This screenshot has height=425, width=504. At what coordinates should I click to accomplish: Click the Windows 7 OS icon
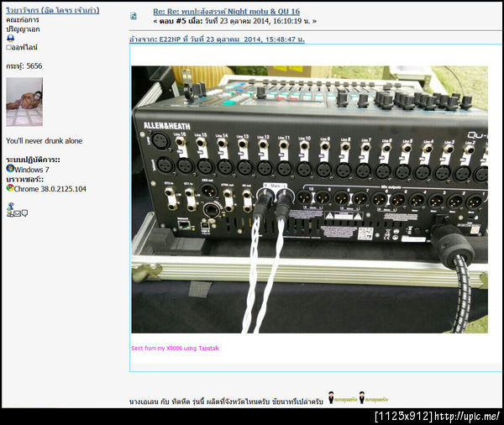coord(10,169)
